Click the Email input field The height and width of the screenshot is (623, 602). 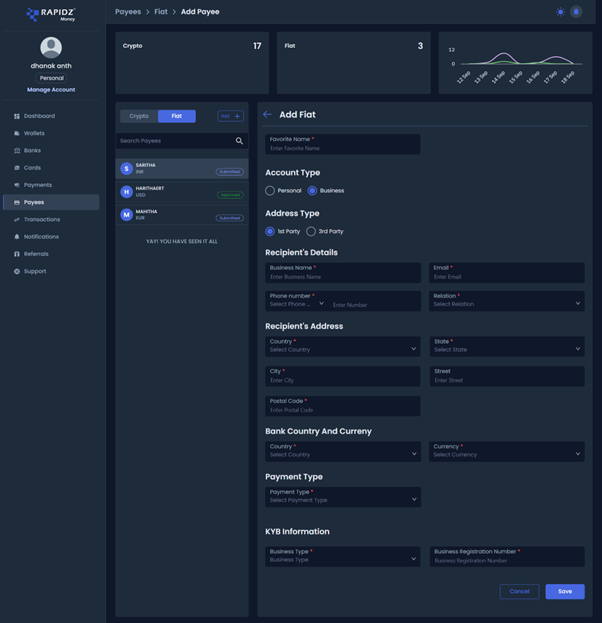click(x=507, y=273)
